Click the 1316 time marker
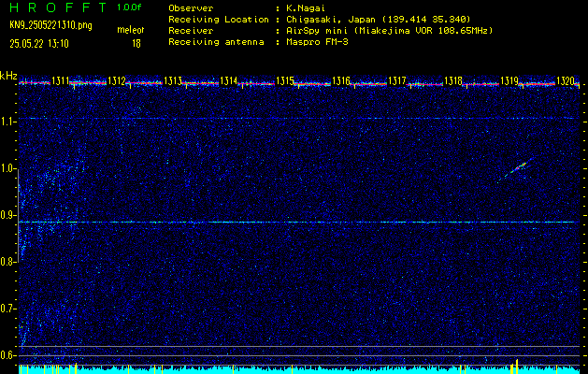 point(341,80)
